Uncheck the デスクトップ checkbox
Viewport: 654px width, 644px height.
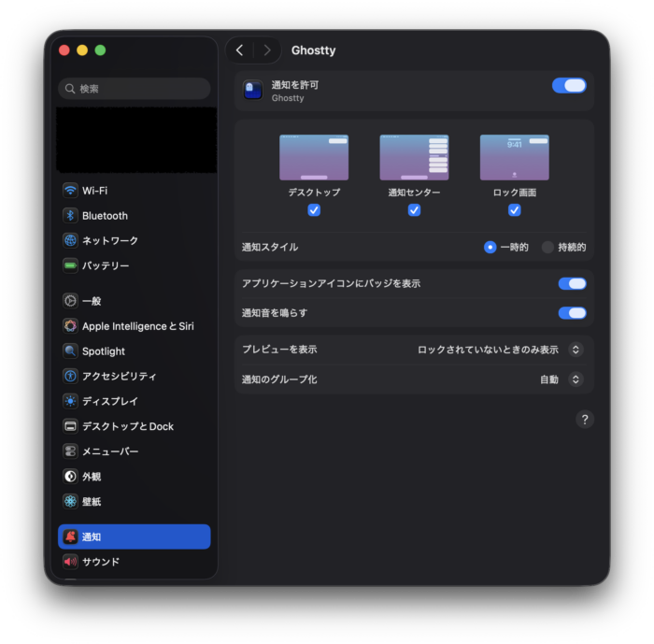(314, 210)
